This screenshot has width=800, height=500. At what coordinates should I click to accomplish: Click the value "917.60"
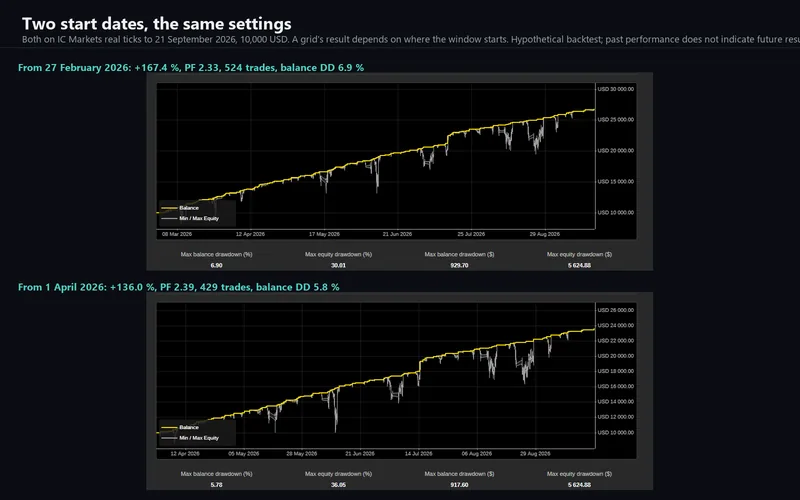[x=459, y=485]
